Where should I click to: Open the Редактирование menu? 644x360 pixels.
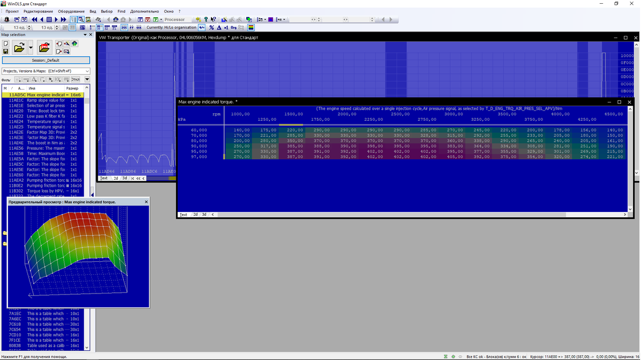pyautogui.click(x=38, y=11)
